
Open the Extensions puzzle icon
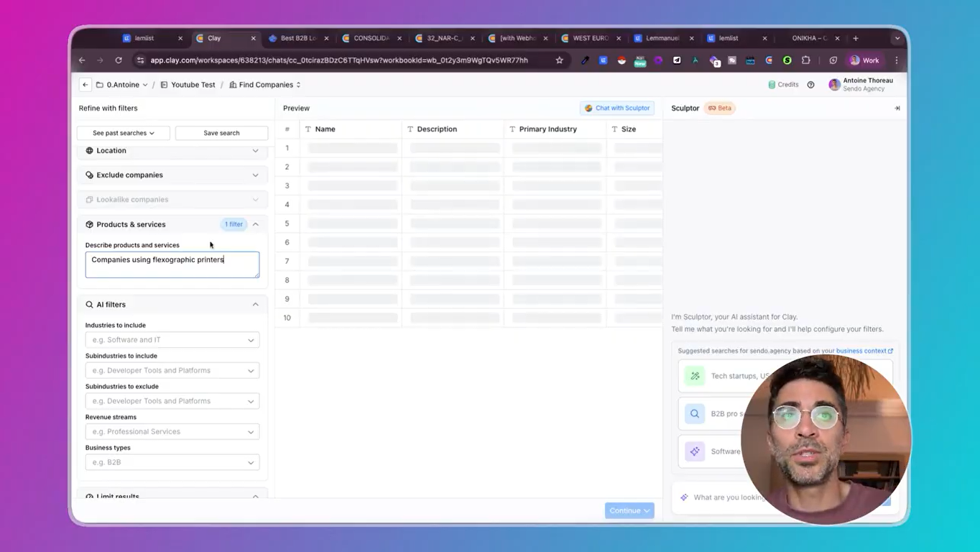805,60
